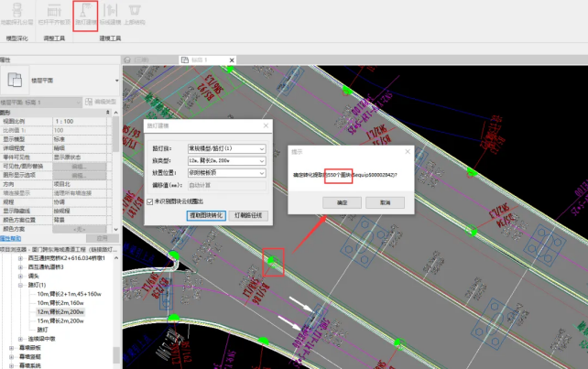
Task: Select the 上部结构 superstructure tool
Action: coord(135,14)
